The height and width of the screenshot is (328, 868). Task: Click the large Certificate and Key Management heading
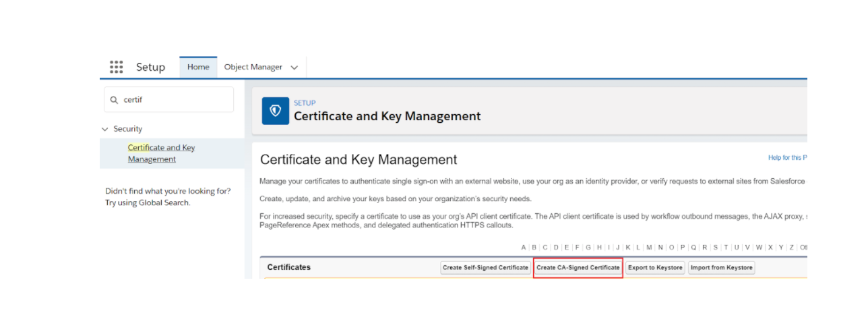click(359, 160)
